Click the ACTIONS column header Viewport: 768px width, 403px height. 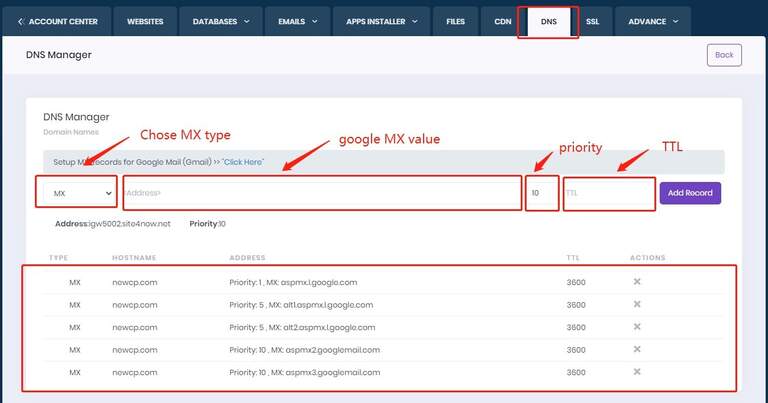click(x=648, y=258)
